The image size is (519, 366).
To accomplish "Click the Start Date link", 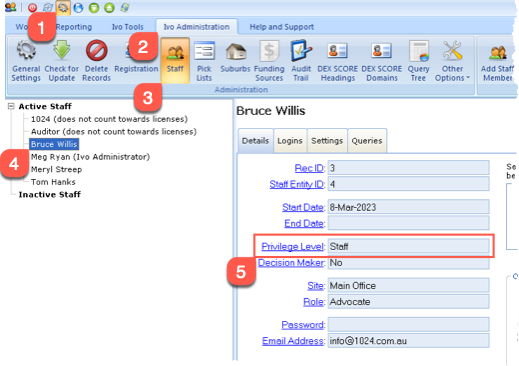I will coord(303,207).
